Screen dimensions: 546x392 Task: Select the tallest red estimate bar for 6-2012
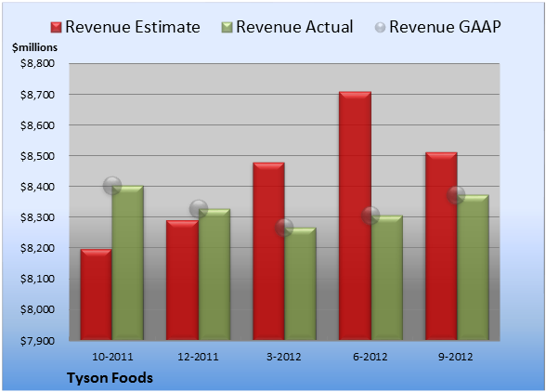click(x=355, y=216)
